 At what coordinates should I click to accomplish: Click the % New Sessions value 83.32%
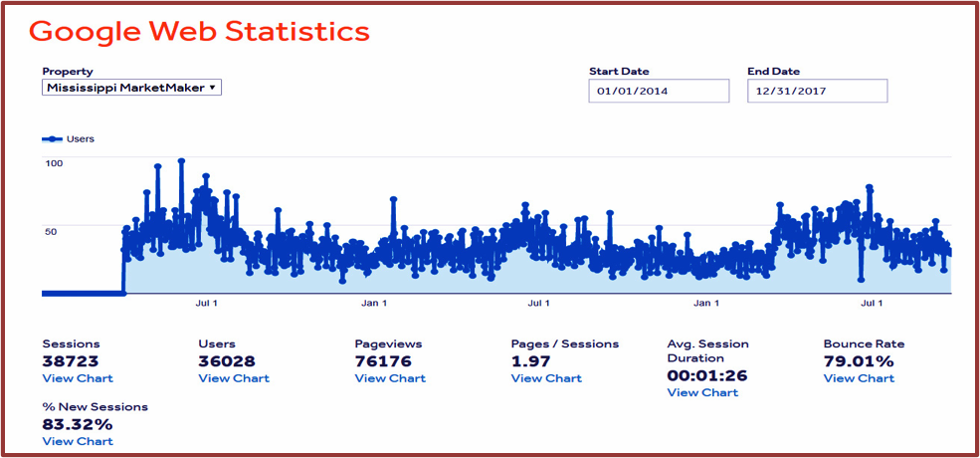[78, 424]
